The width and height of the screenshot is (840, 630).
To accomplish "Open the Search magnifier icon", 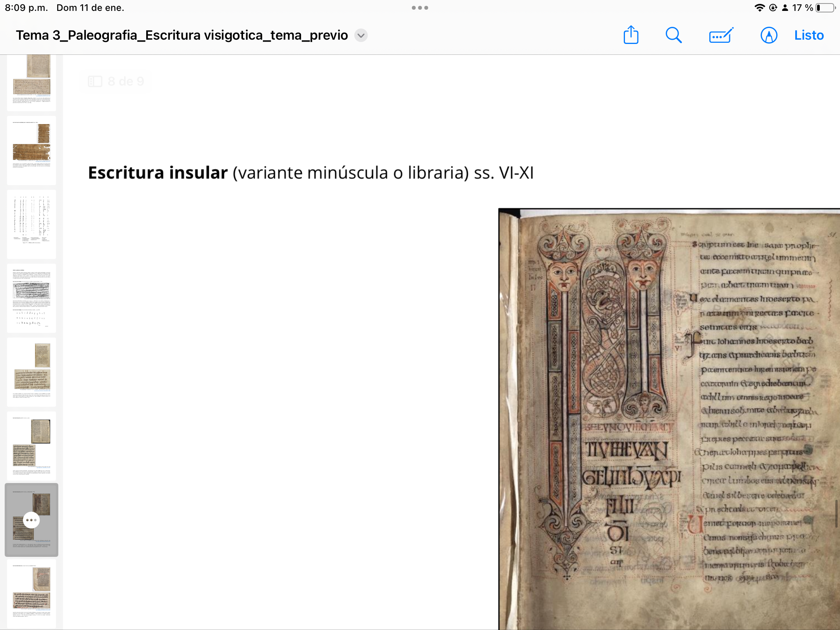I will (674, 35).
